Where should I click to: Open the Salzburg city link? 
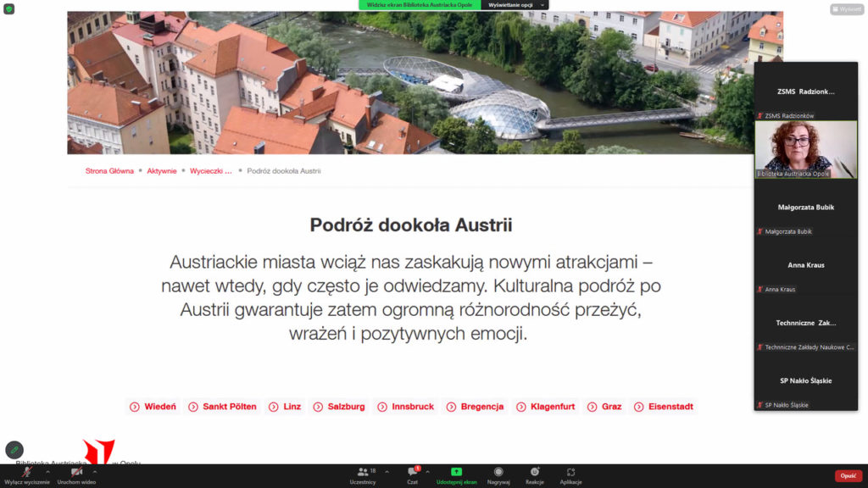pyautogui.click(x=345, y=407)
